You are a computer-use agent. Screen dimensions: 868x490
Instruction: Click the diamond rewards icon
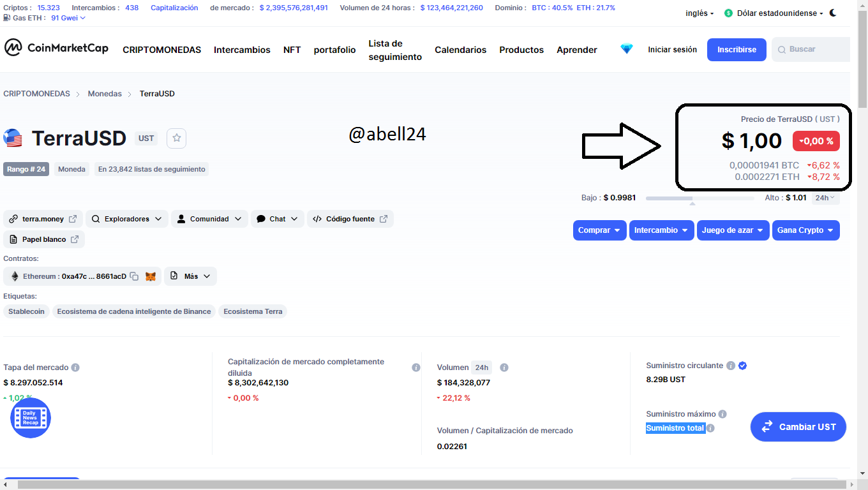[x=627, y=49]
